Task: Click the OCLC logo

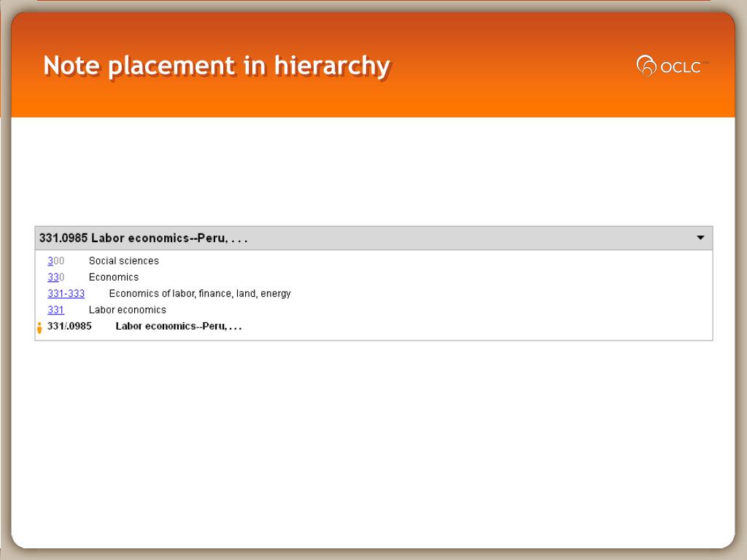Action: (x=672, y=66)
